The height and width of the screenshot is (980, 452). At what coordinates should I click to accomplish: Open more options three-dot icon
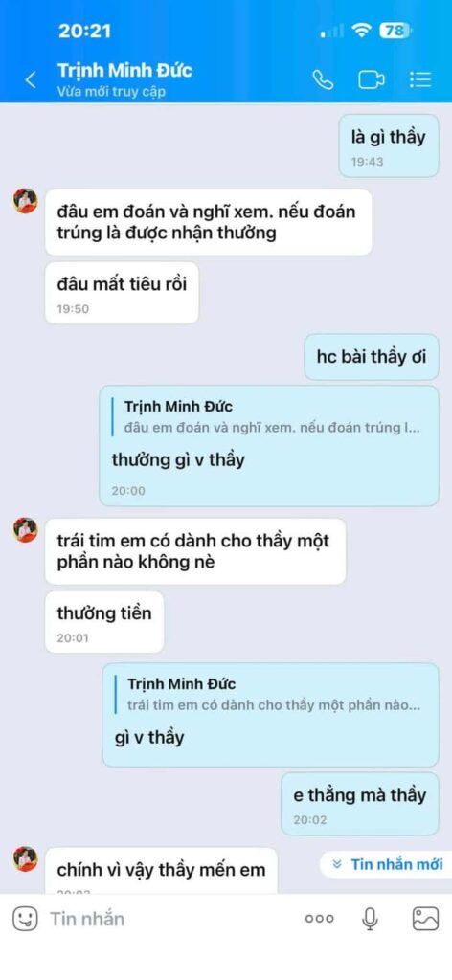[320, 919]
